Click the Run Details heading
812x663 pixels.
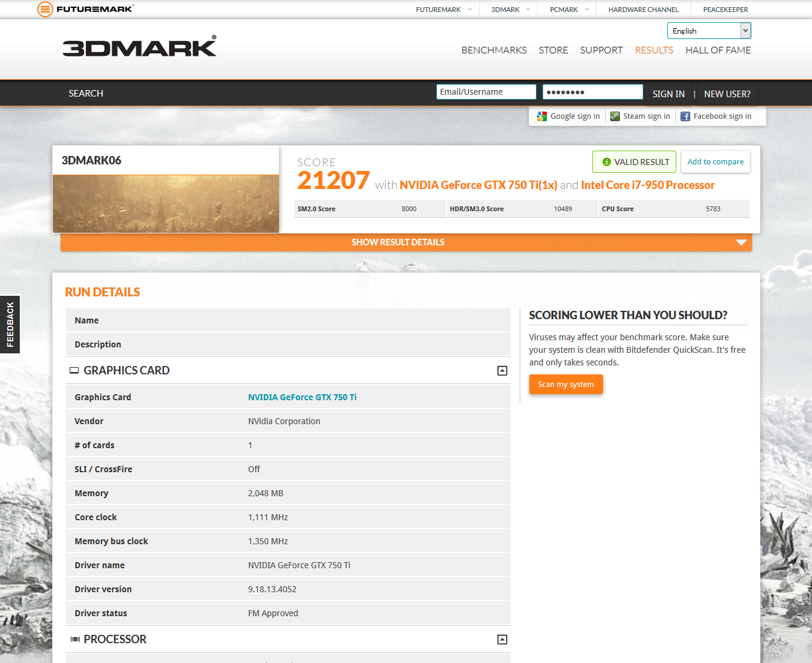(x=103, y=292)
